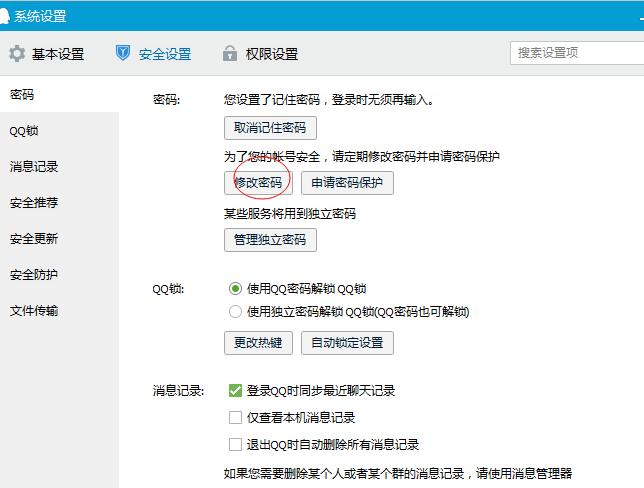Click the blue shield icon for 安全设置
644x488 pixels.
123,53
